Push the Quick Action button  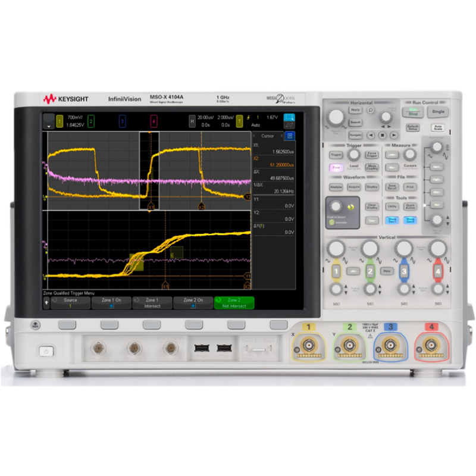tap(410, 206)
